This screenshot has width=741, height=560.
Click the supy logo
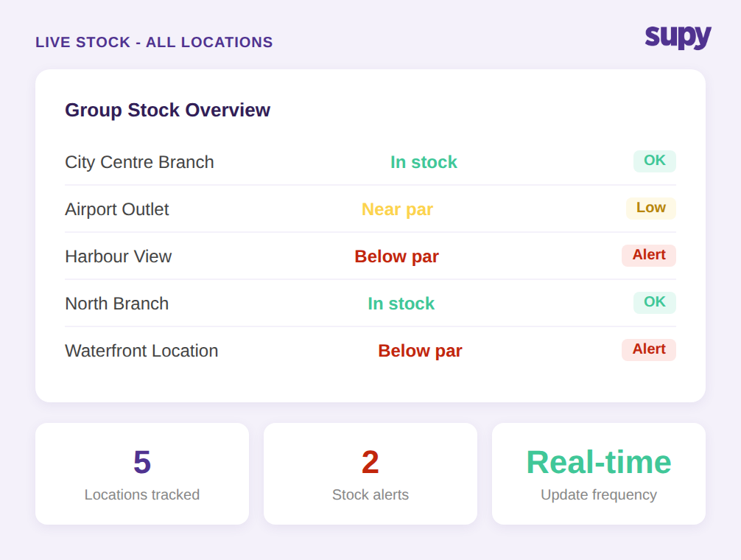coord(678,38)
